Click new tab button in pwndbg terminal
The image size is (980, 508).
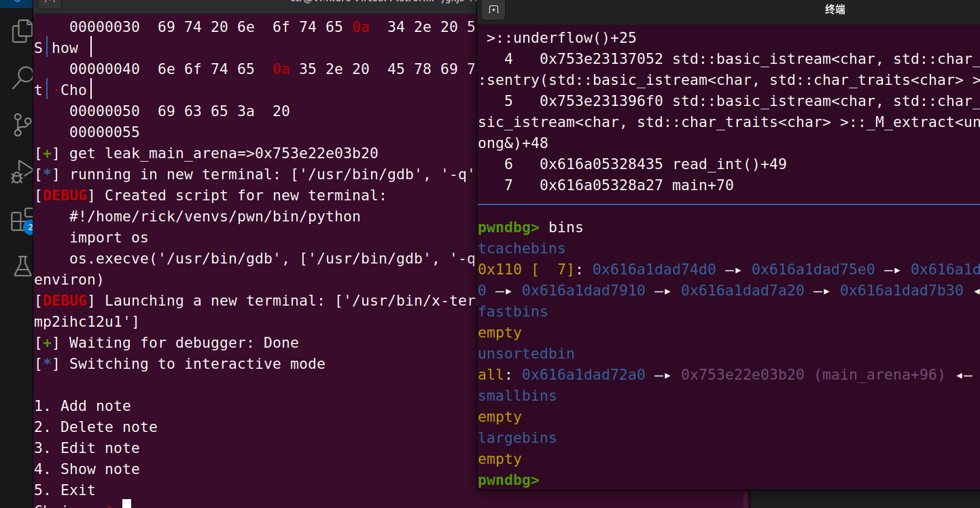[493, 10]
